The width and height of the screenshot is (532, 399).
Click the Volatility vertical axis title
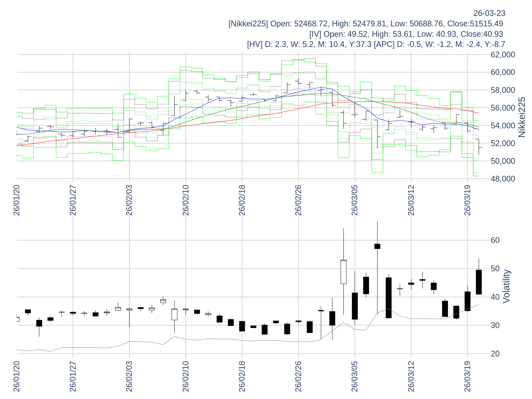pyautogui.click(x=506, y=286)
